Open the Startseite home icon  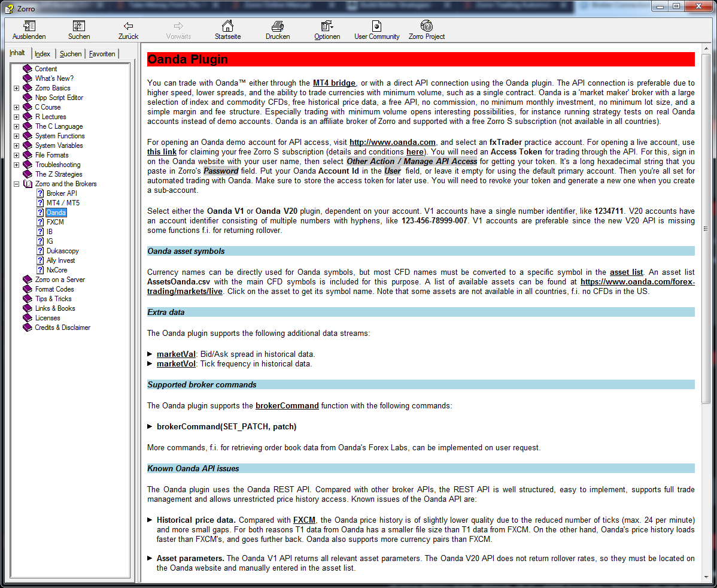(227, 26)
